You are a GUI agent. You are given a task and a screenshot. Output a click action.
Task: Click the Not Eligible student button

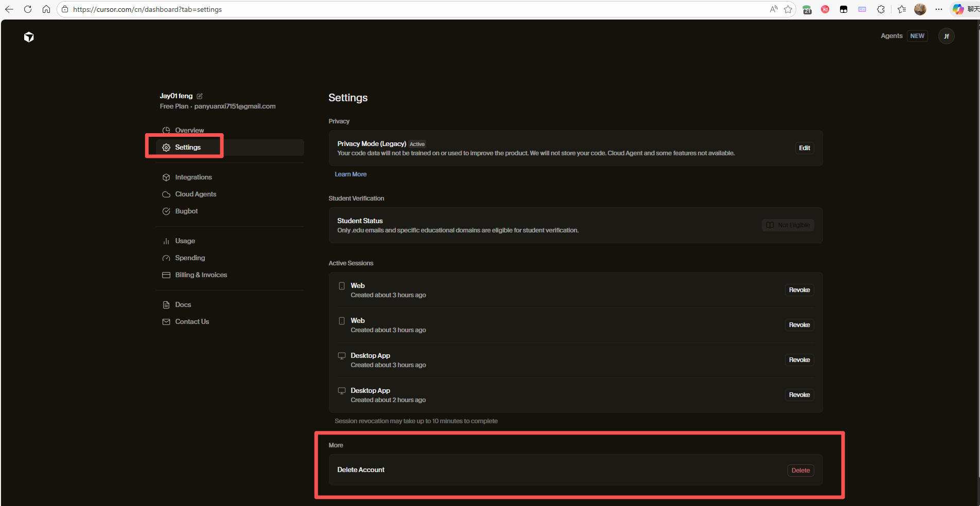tap(788, 225)
